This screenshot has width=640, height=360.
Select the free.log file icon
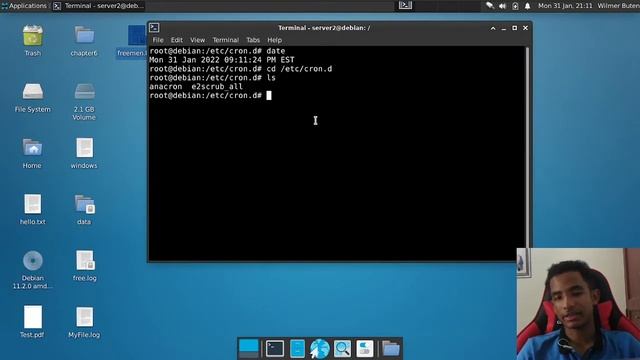click(85, 260)
